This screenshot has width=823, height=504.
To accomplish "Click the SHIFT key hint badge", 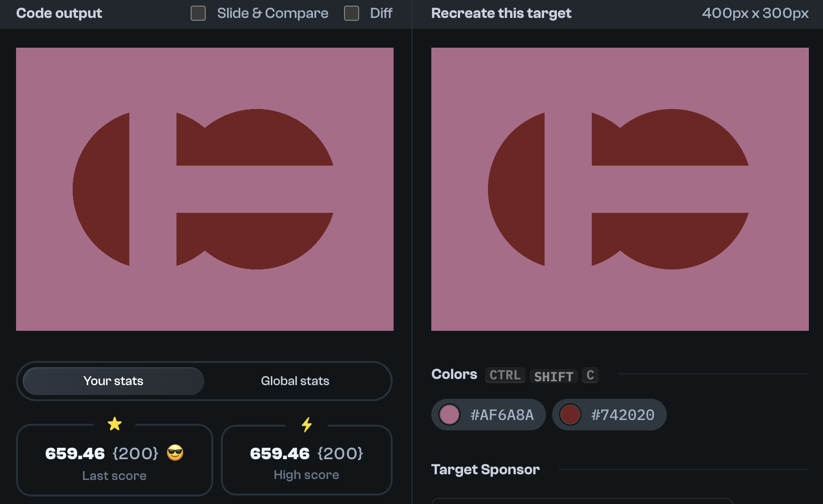I will 554,376.
